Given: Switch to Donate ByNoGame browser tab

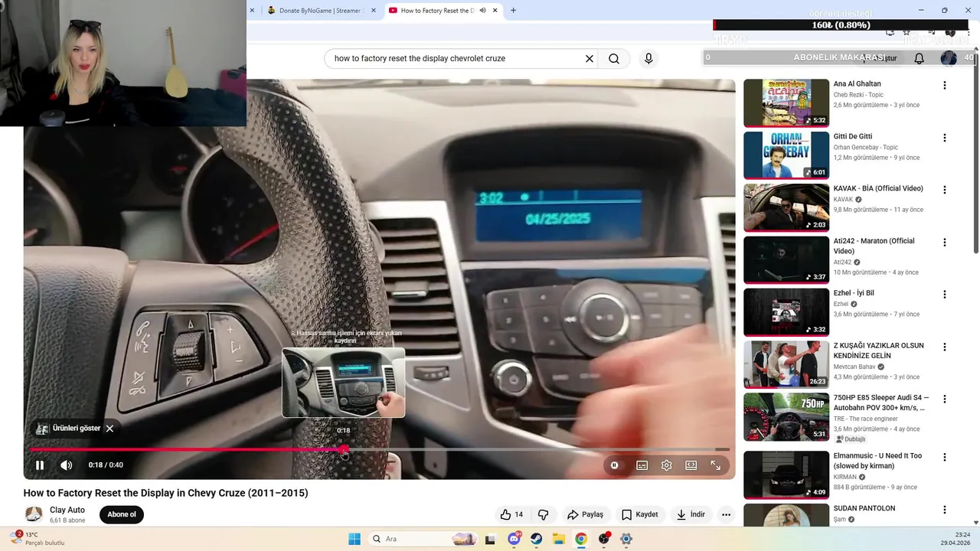Looking at the screenshot, I should point(319,11).
